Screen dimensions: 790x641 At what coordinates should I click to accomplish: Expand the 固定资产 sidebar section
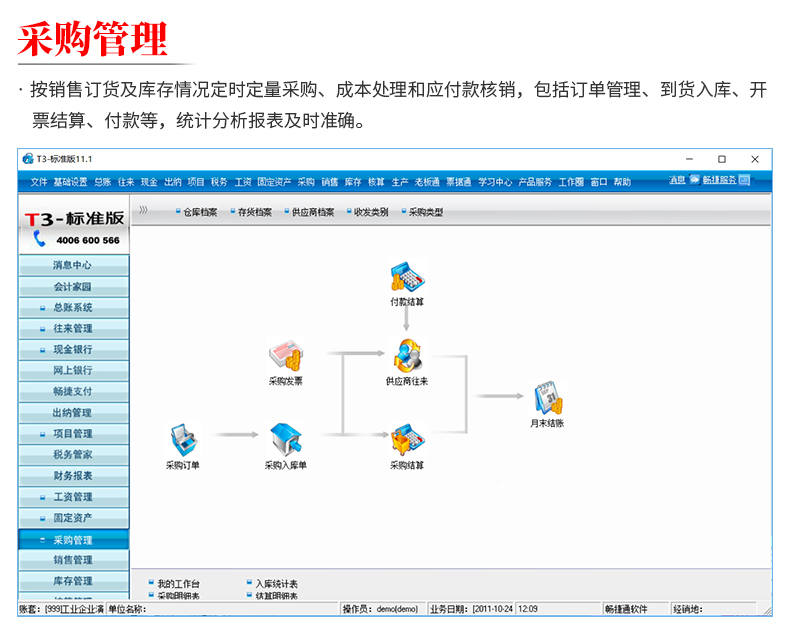tap(73, 518)
